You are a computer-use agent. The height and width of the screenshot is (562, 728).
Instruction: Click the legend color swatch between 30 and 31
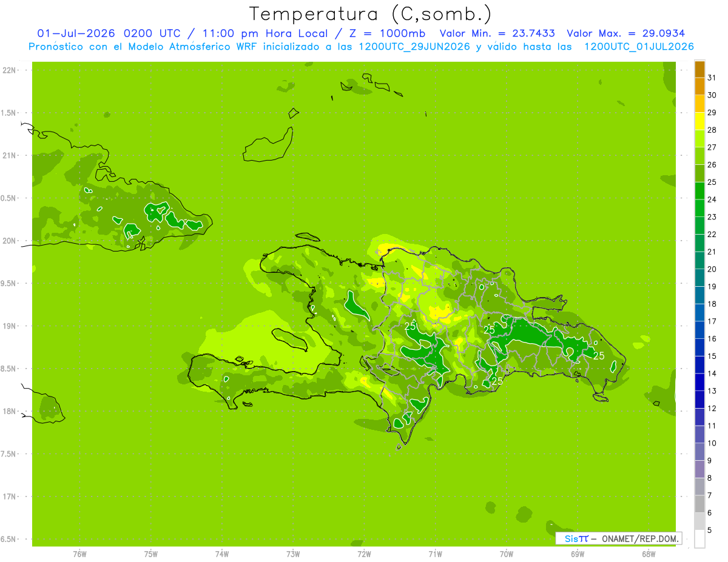[699, 87]
